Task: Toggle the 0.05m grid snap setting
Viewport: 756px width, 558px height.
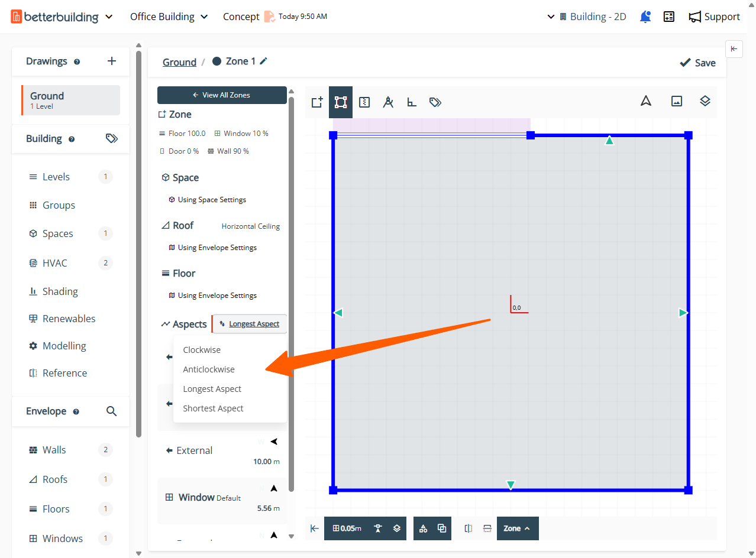Action: [x=347, y=528]
